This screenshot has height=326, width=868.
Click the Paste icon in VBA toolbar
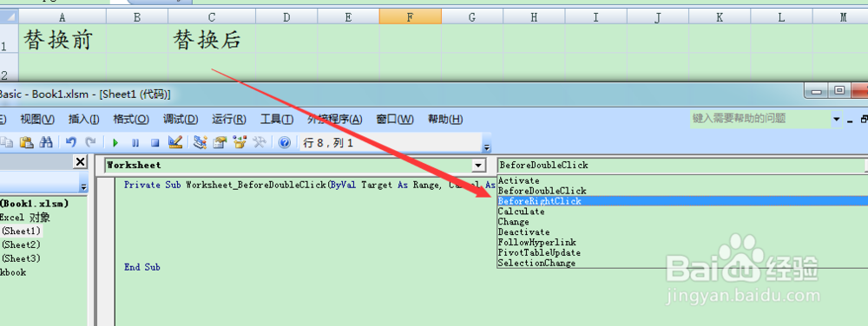[27, 142]
